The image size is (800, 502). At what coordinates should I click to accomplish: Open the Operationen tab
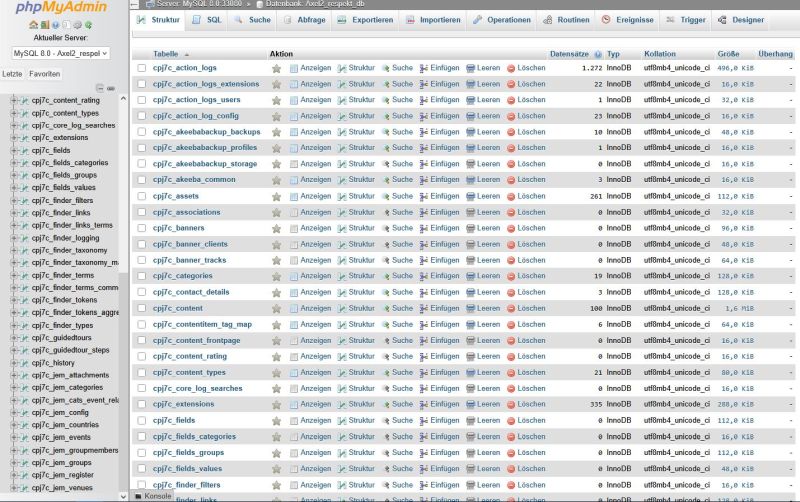tap(502, 19)
